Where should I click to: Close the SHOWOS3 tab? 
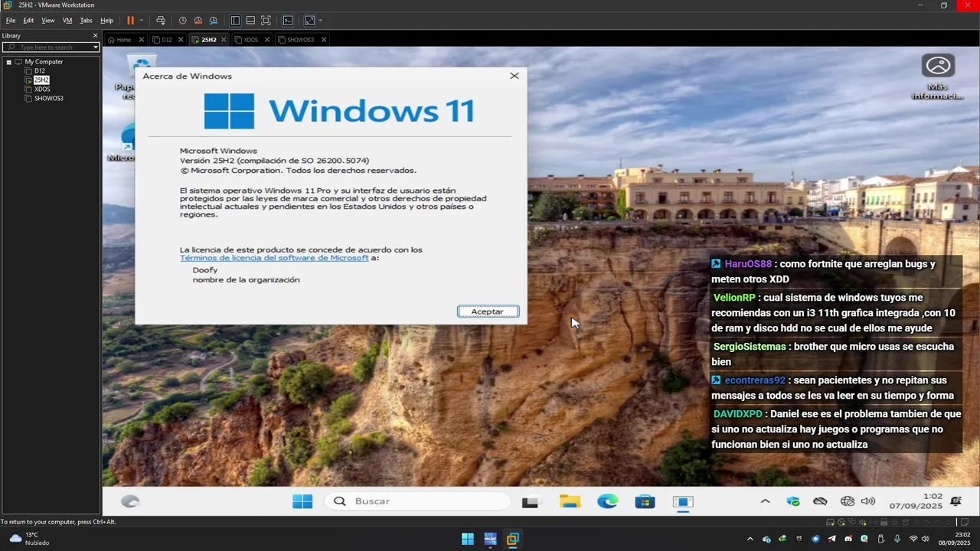pyautogui.click(x=323, y=40)
